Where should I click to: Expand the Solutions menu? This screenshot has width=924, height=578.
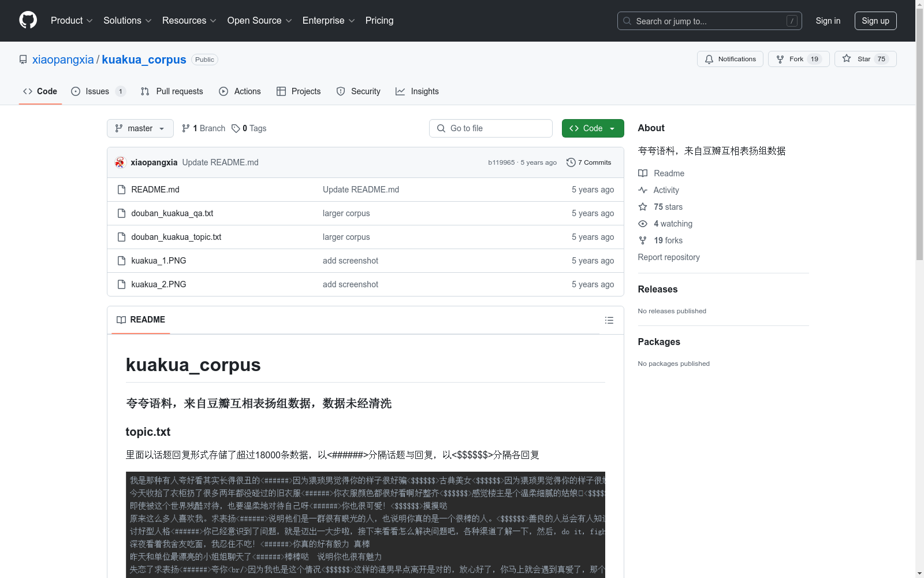click(127, 20)
